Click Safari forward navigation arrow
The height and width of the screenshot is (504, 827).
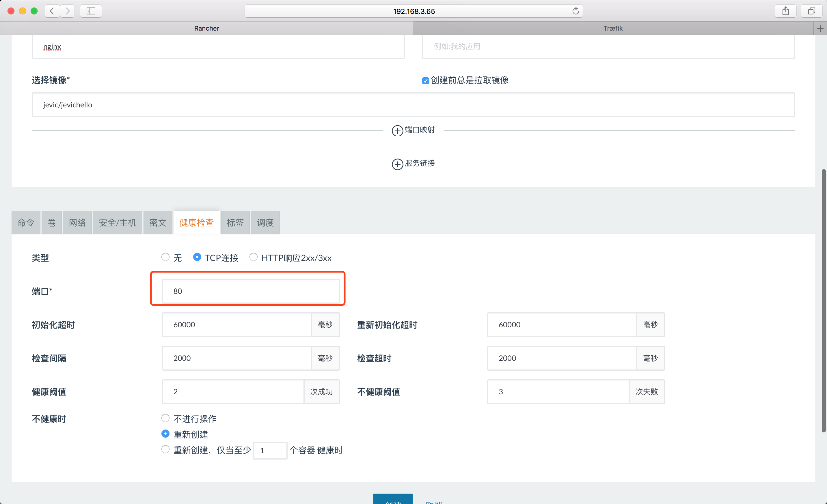pos(68,11)
